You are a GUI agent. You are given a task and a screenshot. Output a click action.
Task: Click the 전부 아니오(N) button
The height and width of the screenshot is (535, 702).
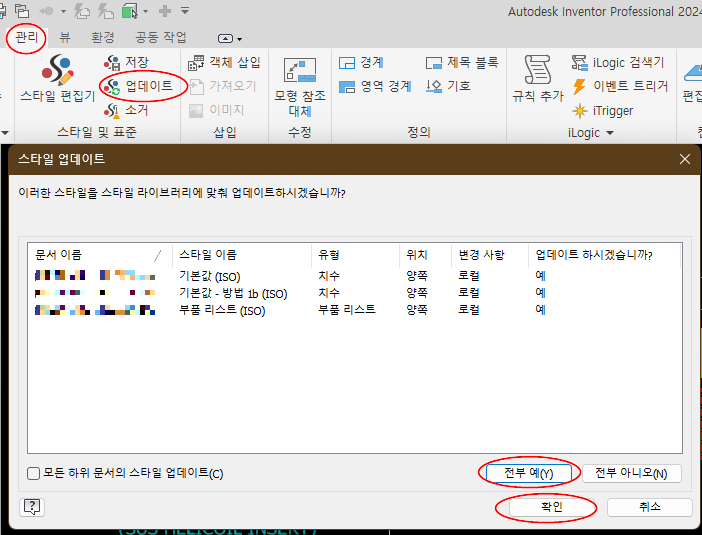pos(631,473)
